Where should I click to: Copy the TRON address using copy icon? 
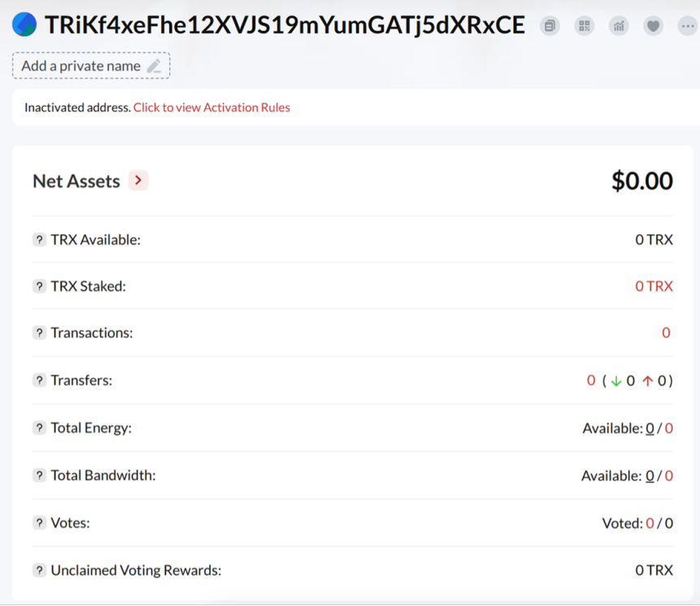coord(551,26)
